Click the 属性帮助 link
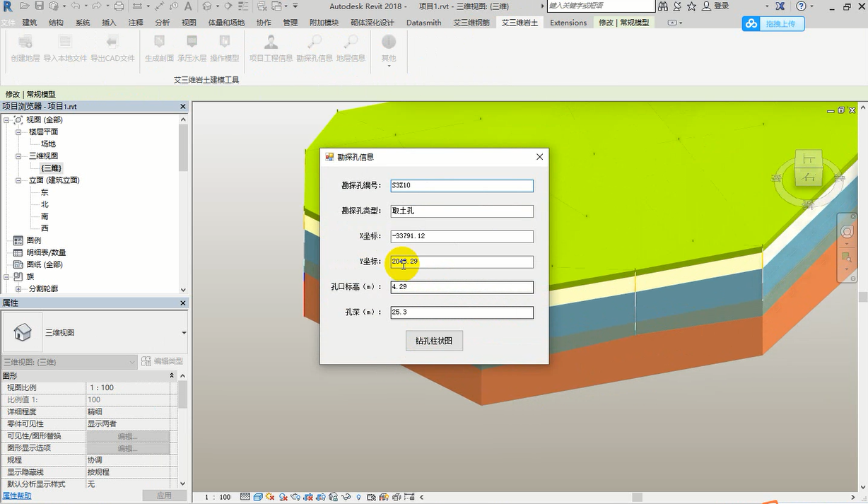868x504 pixels. (16, 496)
